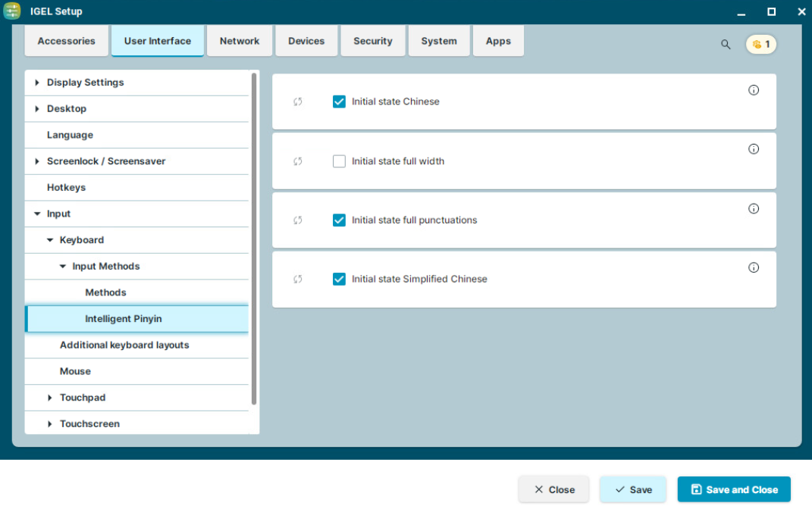
Task: Click the Save button
Action: [632, 490]
